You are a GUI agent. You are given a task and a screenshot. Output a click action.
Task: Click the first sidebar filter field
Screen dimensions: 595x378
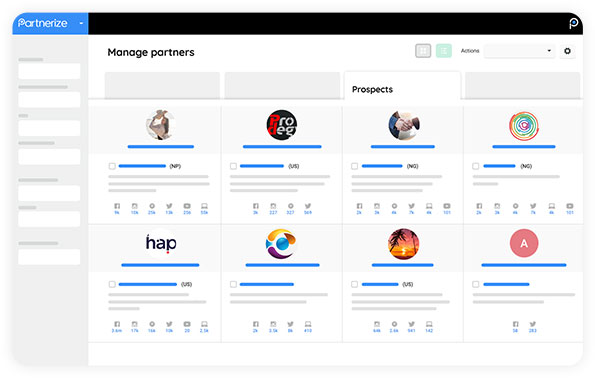[x=49, y=71]
